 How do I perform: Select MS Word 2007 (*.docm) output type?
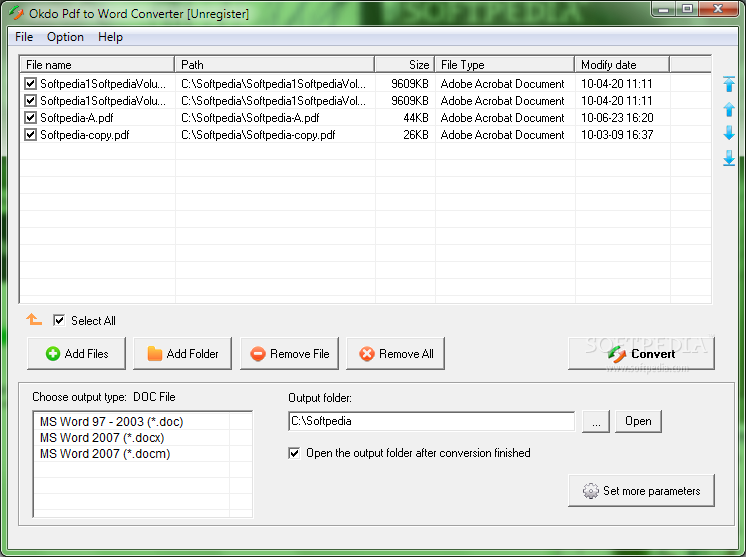pyautogui.click(x=105, y=454)
